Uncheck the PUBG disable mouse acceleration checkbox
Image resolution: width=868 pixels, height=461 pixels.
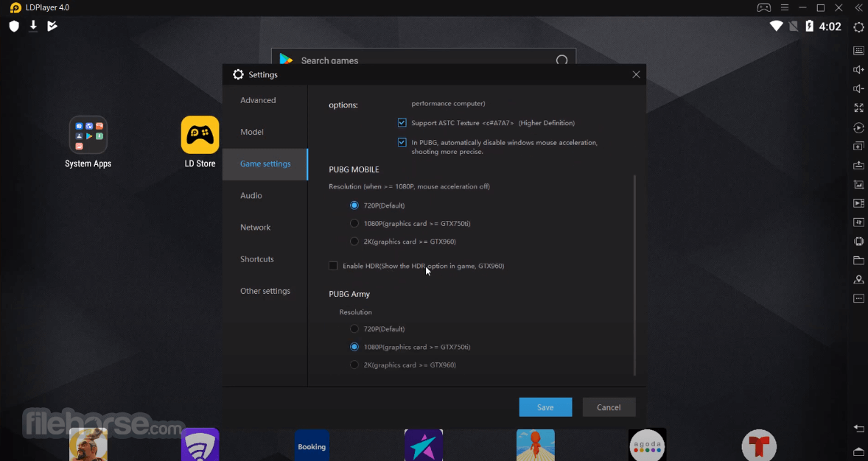[x=402, y=142]
